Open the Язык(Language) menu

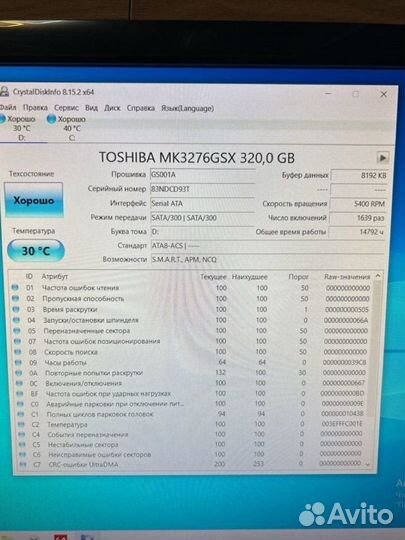pyautogui.click(x=187, y=108)
